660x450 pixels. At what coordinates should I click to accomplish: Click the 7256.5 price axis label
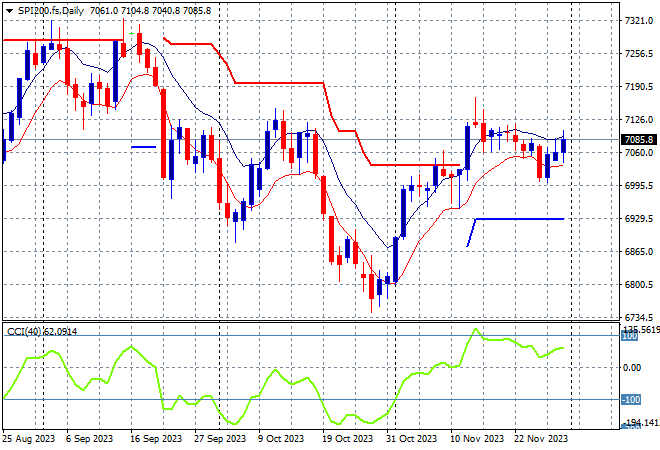(x=639, y=54)
